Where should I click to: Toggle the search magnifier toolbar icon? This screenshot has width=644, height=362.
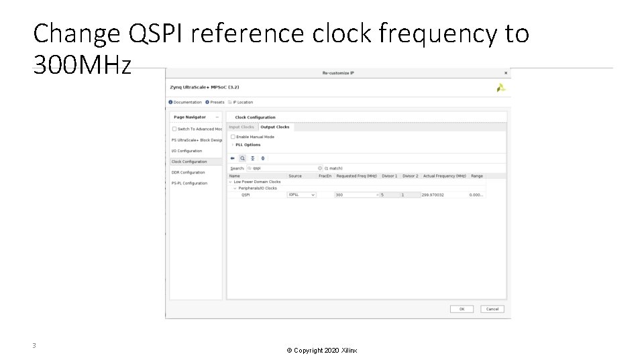(x=243, y=158)
